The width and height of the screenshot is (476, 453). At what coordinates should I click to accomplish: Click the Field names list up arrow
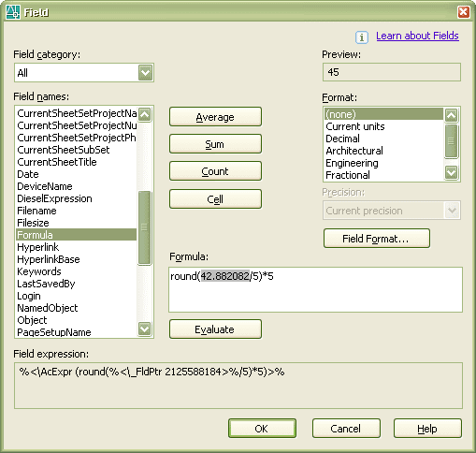click(145, 114)
